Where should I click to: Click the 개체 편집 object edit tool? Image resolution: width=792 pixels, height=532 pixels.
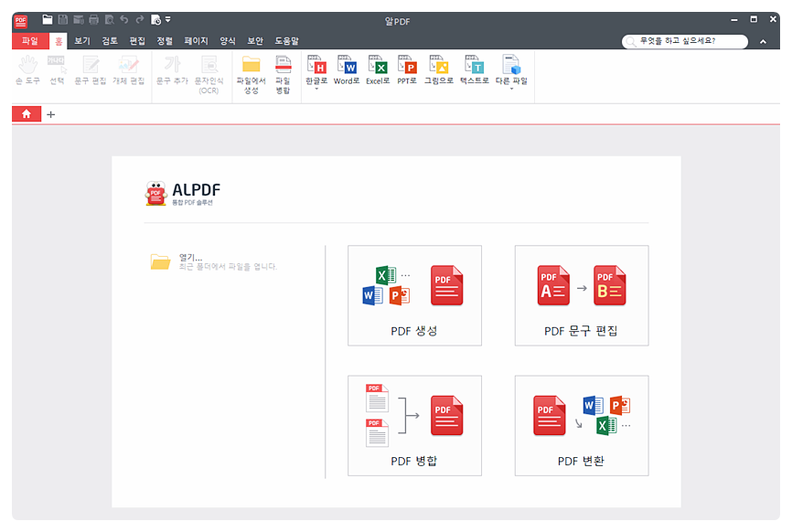[x=128, y=70]
